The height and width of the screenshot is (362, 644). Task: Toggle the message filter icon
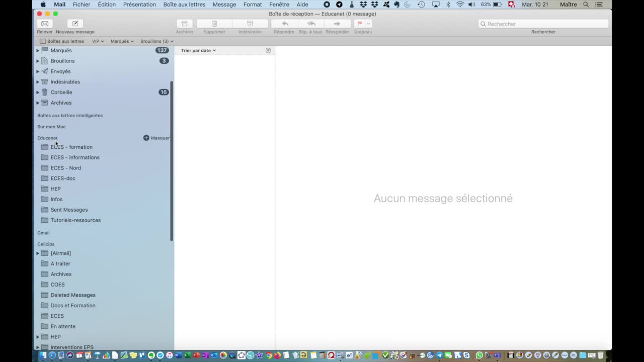click(268, 50)
